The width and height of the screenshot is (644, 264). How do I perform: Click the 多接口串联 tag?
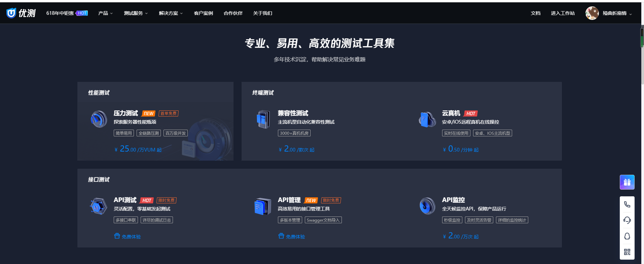(126, 220)
